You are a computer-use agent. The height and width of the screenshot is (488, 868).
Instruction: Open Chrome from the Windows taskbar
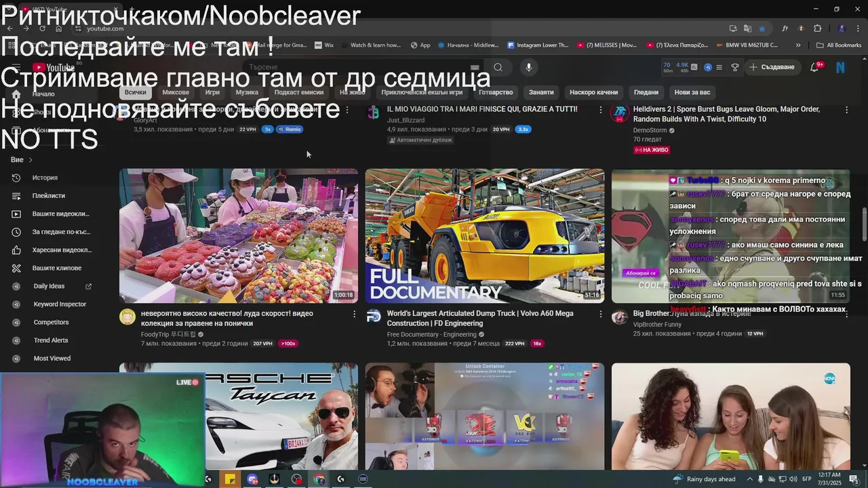coord(319,479)
